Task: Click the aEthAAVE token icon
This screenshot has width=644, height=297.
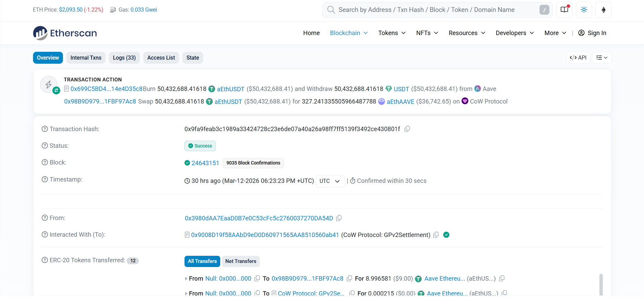Action: coord(382,101)
